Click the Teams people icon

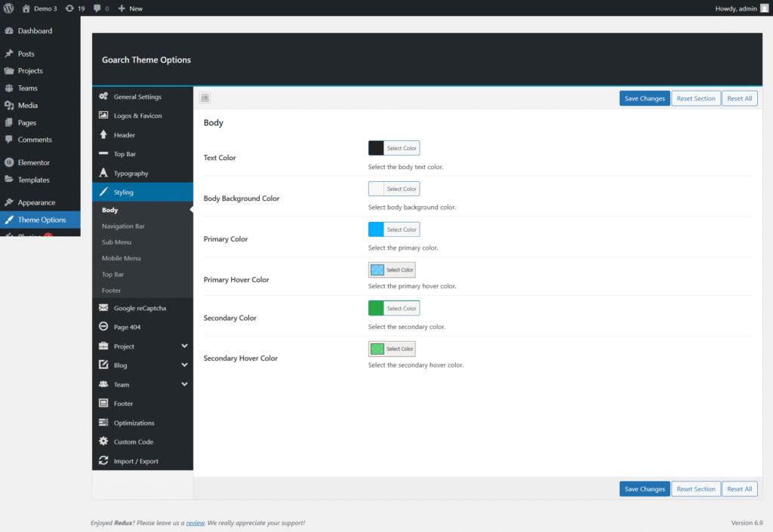click(x=9, y=88)
